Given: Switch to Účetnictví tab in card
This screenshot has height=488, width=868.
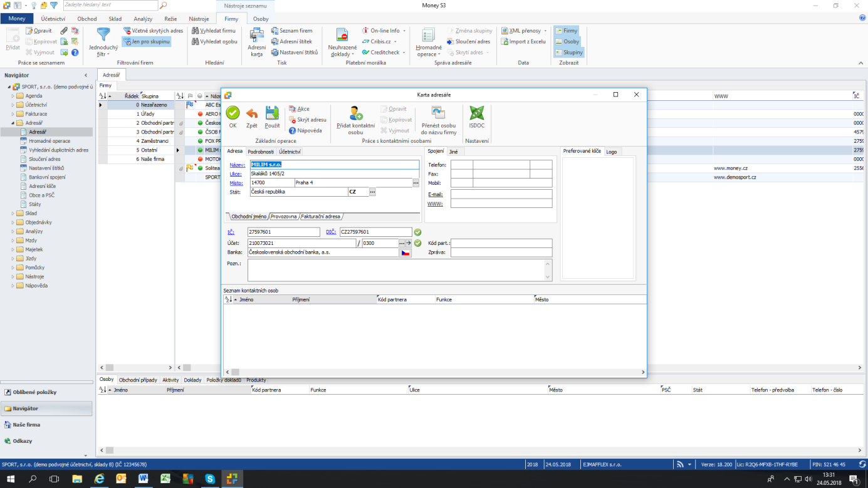Looking at the screenshot, I should [x=290, y=152].
